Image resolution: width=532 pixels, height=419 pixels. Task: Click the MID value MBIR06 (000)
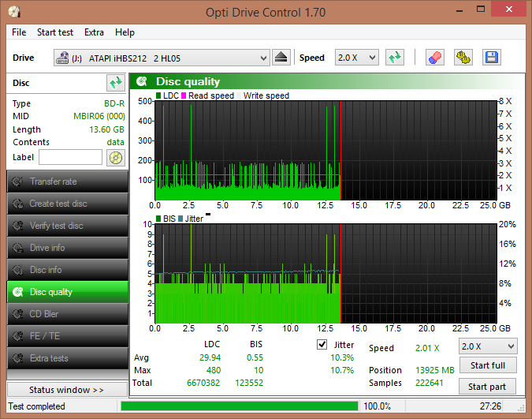(99, 116)
